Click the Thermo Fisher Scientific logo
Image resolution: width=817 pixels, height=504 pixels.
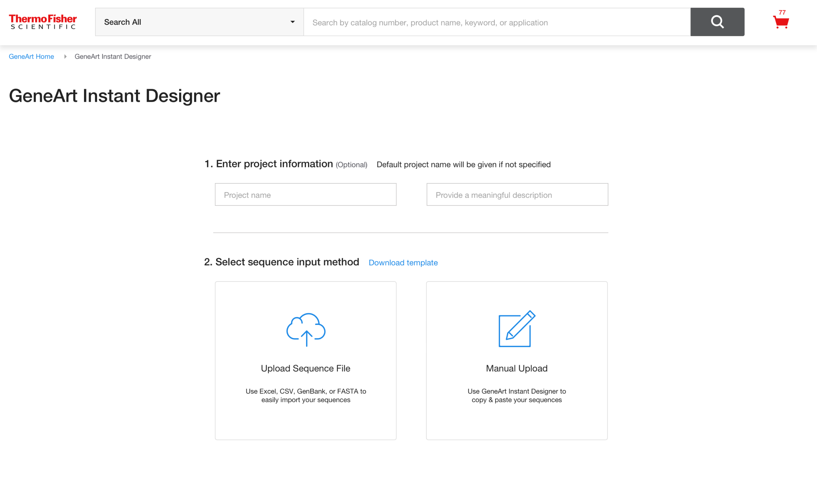tap(43, 22)
